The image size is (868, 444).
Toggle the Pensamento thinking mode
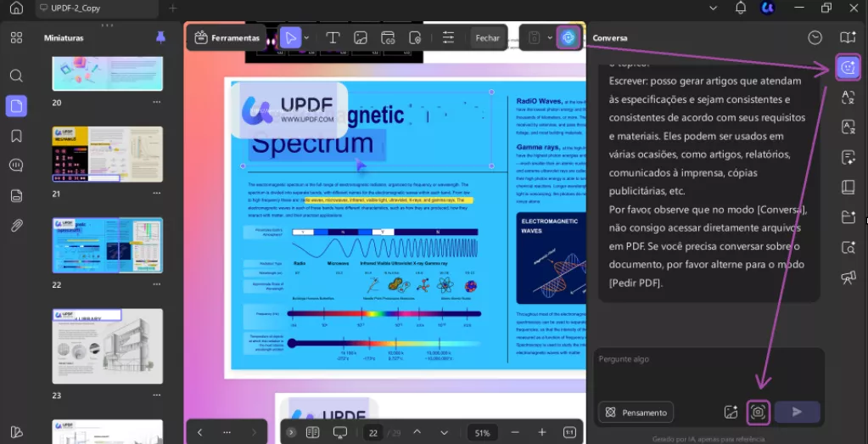coord(636,413)
